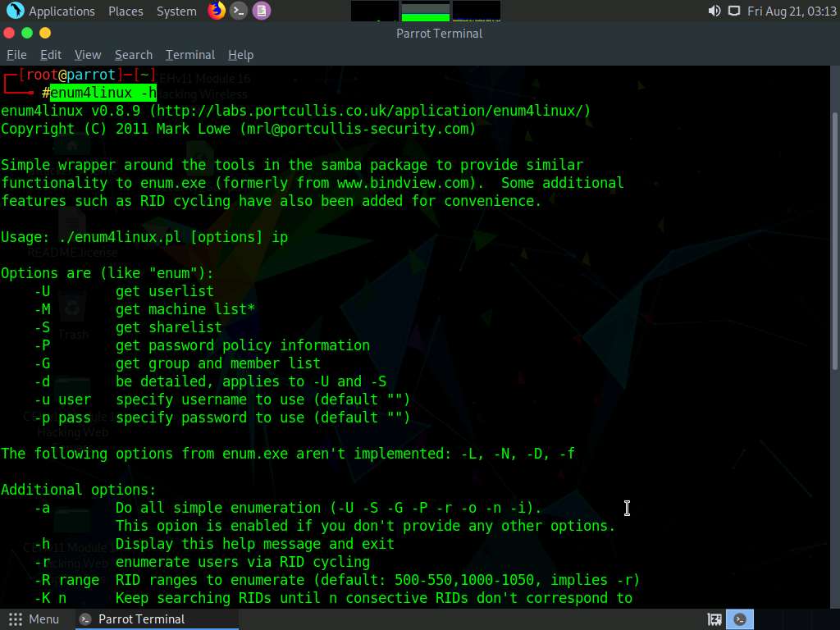Image resolution: width=840 pixels, height=630 pixels.
Task: Open the display notification tray icon
Action: 734,11
